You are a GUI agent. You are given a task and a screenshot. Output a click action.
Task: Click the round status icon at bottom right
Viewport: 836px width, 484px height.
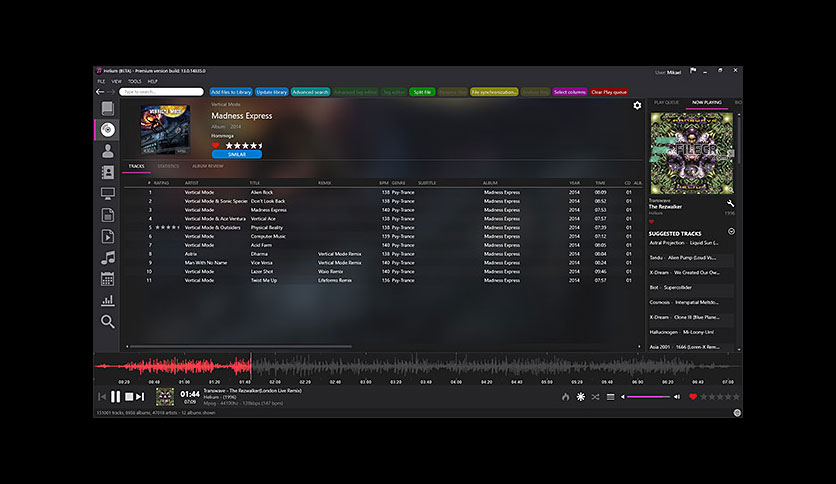737,413
